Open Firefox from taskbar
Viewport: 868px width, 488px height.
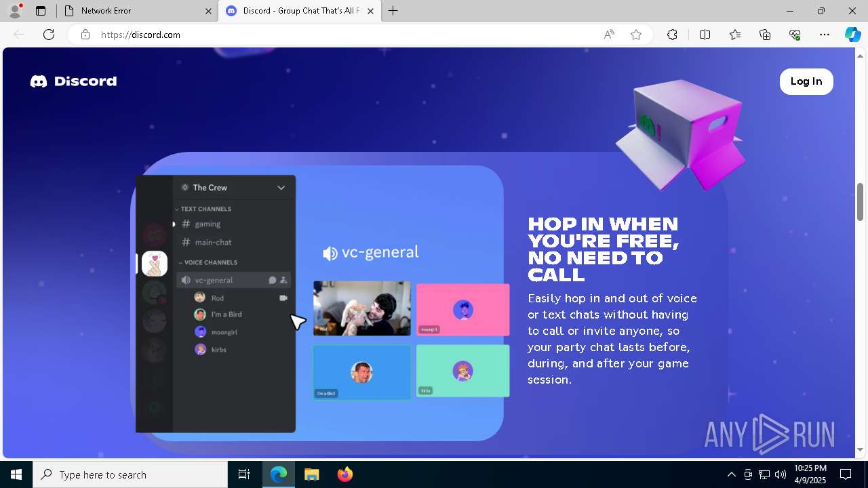point(344,474)
